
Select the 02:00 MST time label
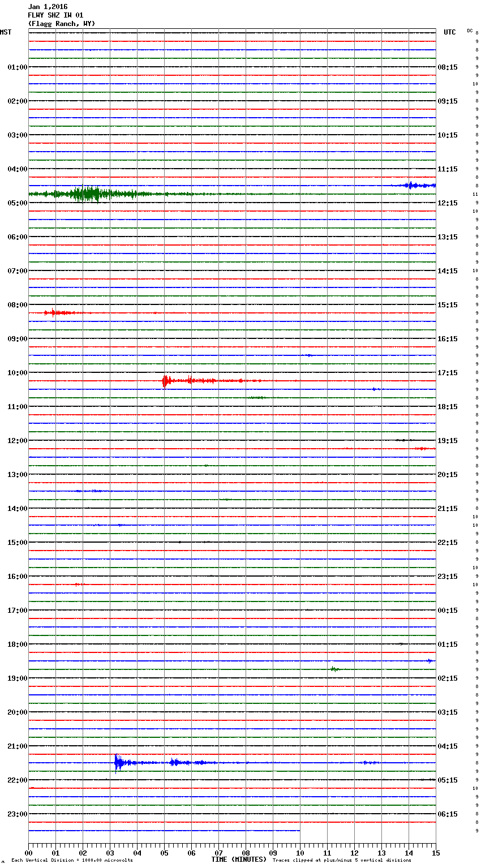coord(18,101)
